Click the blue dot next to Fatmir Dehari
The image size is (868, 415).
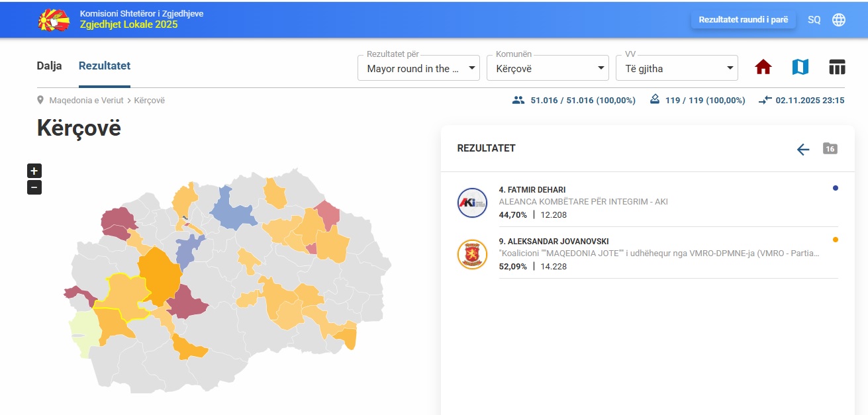835,189
